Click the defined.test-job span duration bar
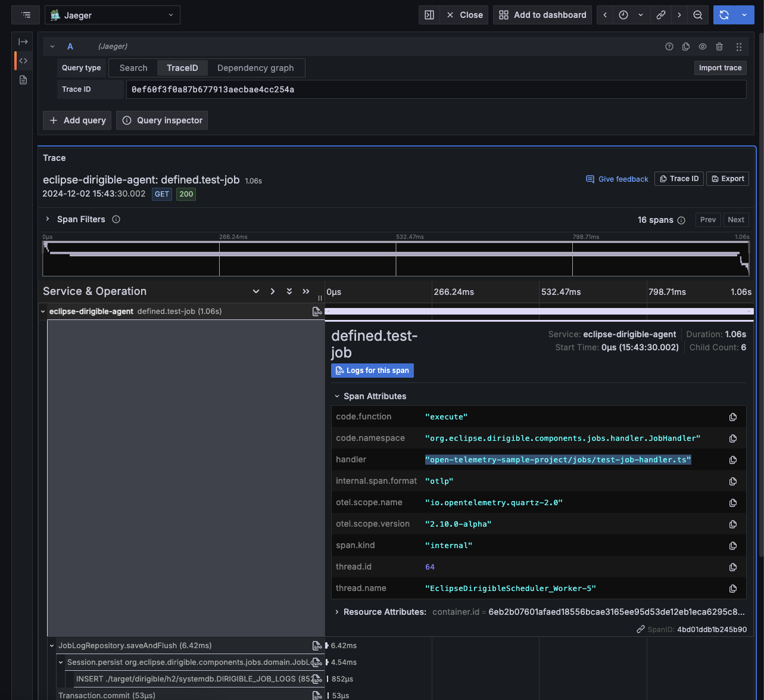Viewport: 764px width, 700px height. [540, 312]
